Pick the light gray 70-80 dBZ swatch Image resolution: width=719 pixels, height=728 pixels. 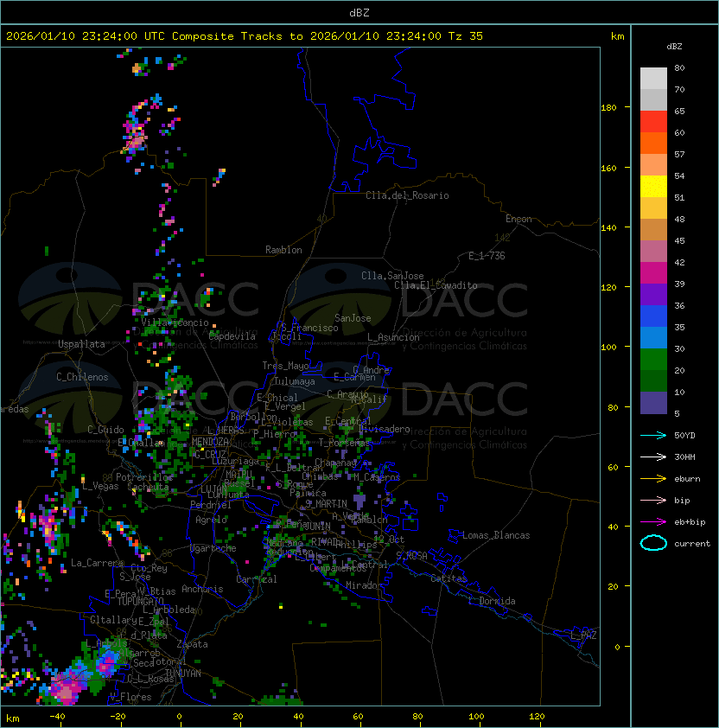653,79
